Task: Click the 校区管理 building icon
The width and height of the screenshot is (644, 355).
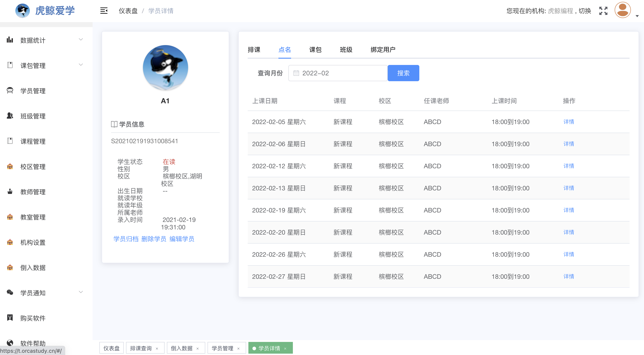Action: point(10,166)
